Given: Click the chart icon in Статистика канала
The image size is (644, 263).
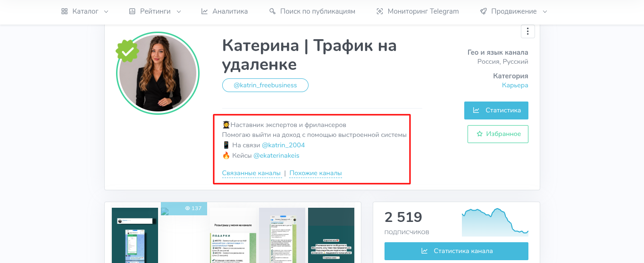Looking at the screenshot, I should 425,251.
